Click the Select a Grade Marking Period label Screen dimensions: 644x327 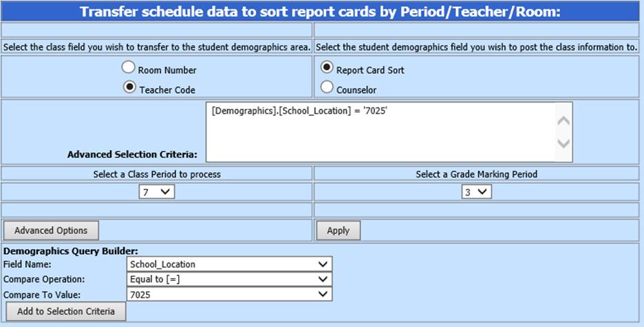[476, 174]
